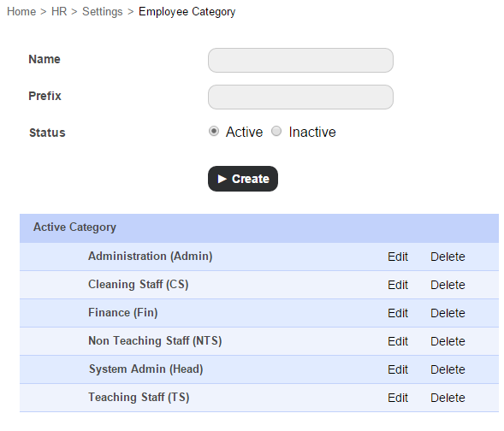This screenshot has height=431, width=504.
Task: Edit the Finance (Fin) category
Action: click(x=398, y=313)
